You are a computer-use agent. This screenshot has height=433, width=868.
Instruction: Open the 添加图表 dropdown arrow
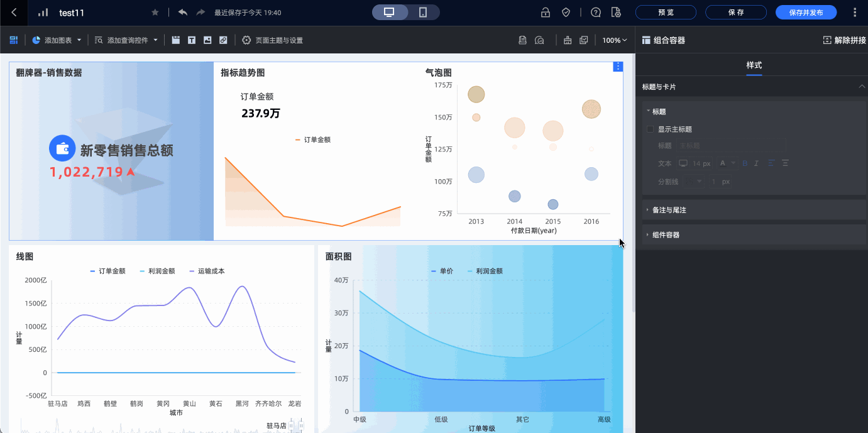(79, 40)
